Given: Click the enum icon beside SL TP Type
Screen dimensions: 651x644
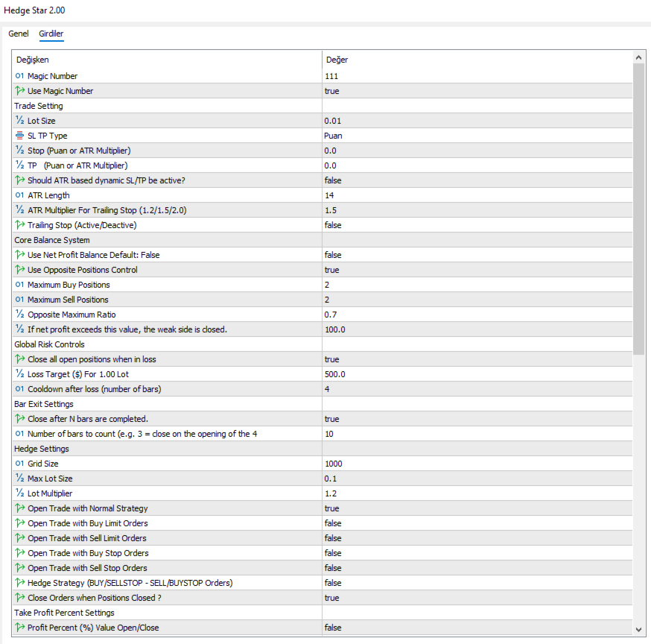Looking at the screenshot, I should tap(19, 136).
